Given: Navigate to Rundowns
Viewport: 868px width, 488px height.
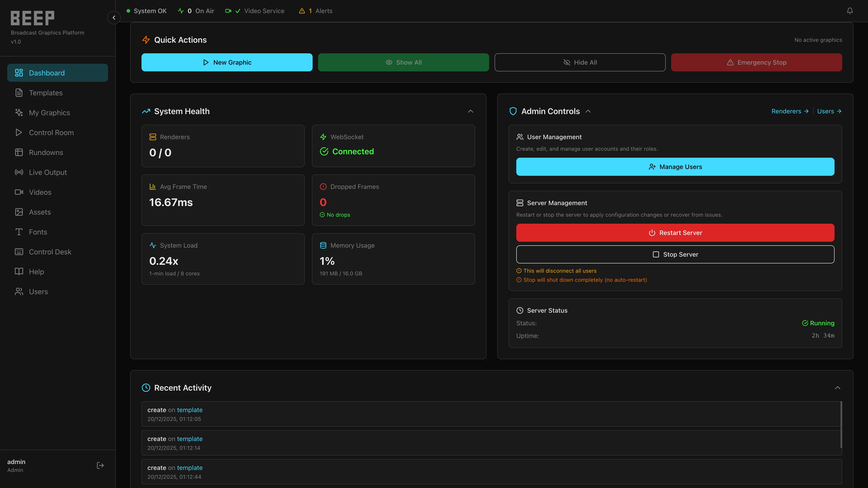Looking at the screenshot, I should point(58,152).
